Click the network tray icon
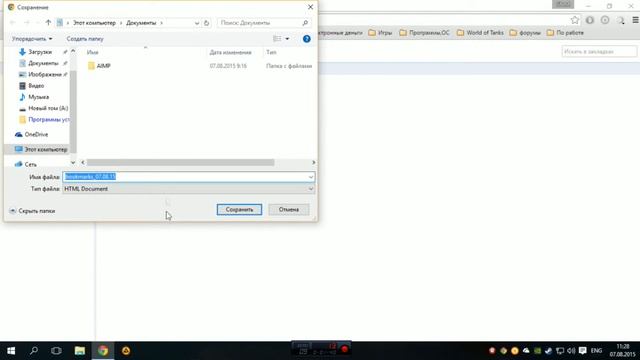640x360 pixels. (560, 351)
